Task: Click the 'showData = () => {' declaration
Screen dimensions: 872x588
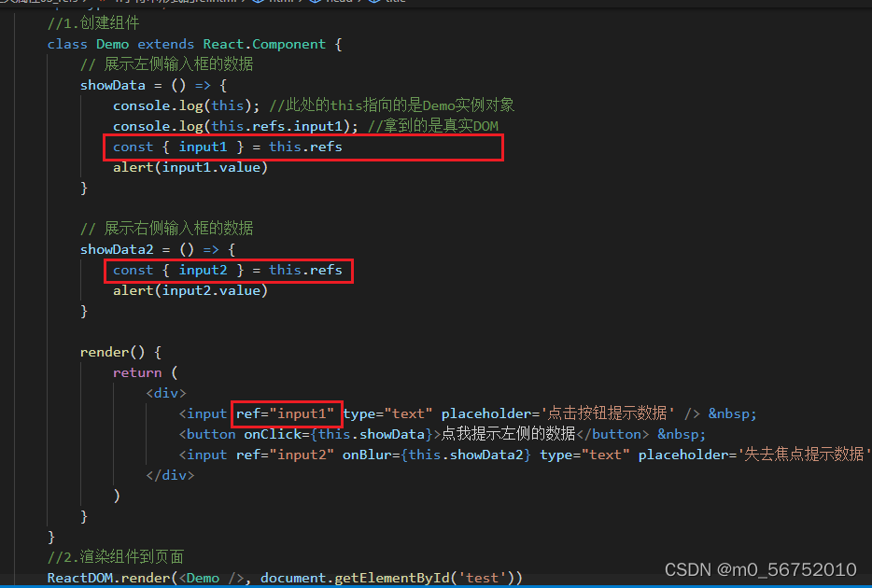Action: pos(153,85)
